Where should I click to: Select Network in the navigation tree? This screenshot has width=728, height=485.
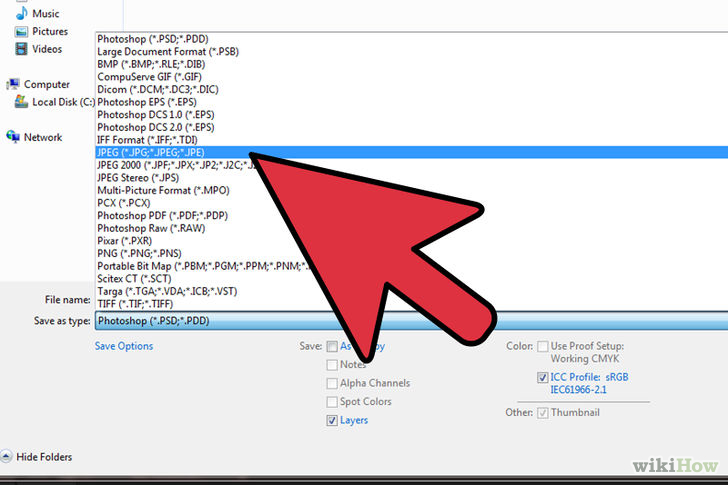43,137
